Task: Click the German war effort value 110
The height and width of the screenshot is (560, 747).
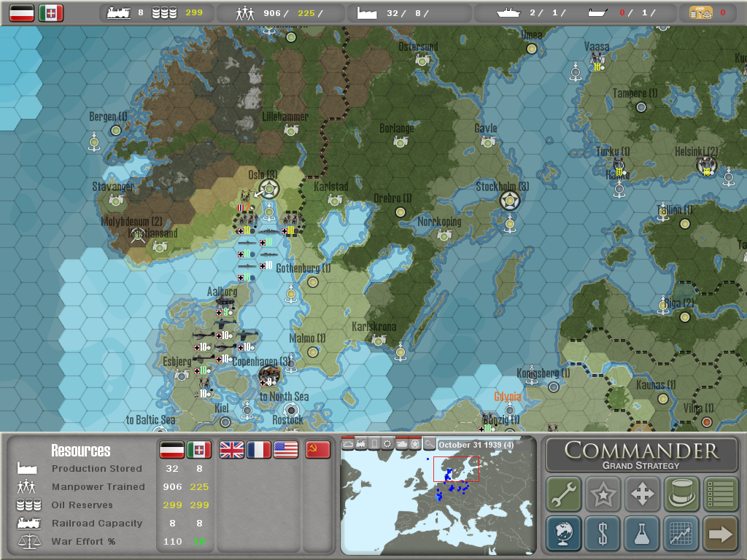Action: (172, 542)
